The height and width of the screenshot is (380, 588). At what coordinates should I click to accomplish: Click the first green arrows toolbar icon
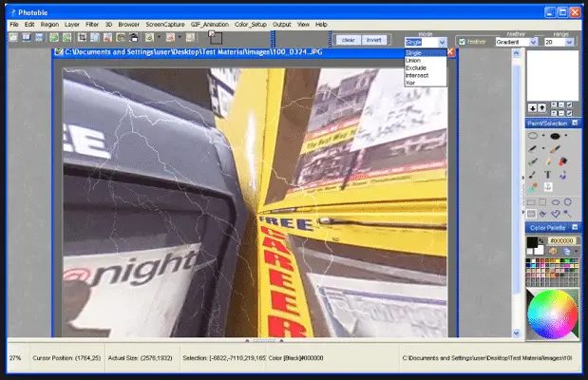(54, 37)
